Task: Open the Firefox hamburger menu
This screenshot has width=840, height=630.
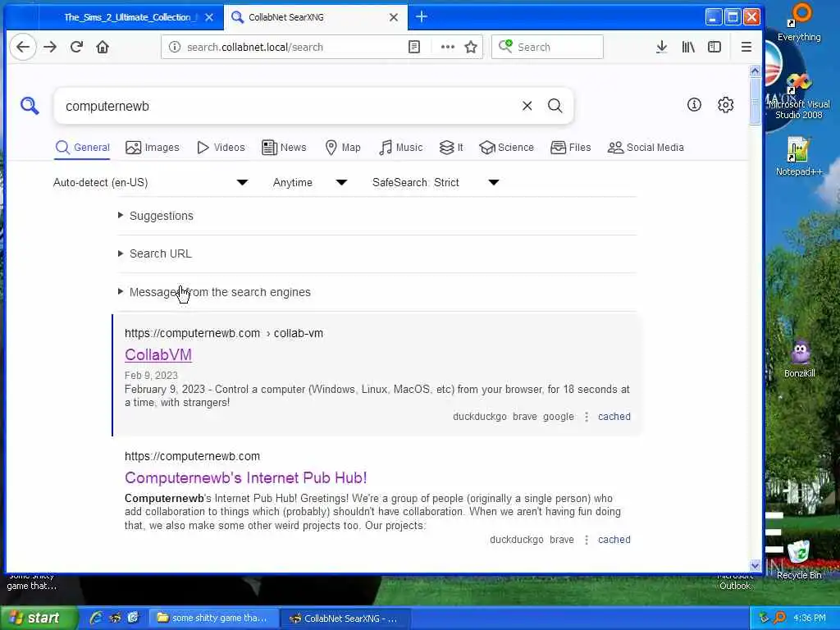Action: [x=746, y=47]
